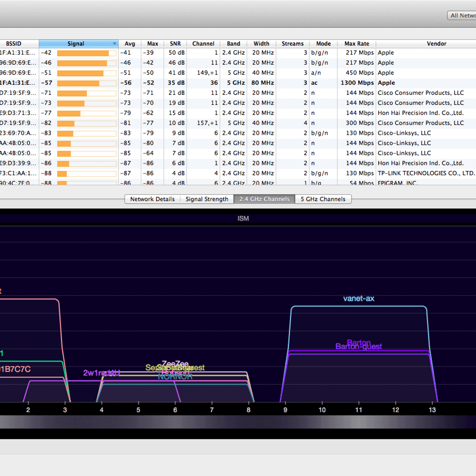Click the 50 dB SNR cell

pos(176,53)
